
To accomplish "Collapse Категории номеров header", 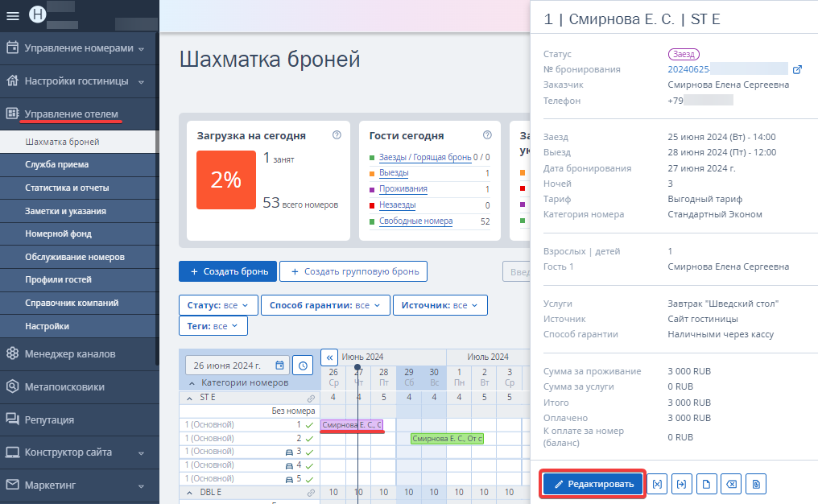I will tap(192, 383).
